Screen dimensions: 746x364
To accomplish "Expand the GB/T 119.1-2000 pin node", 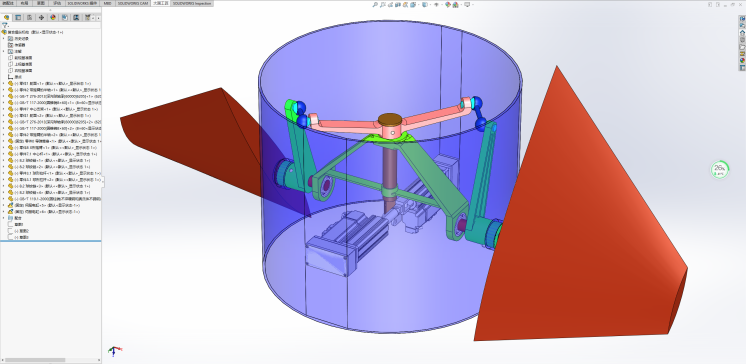I will (x=4, y=199).
